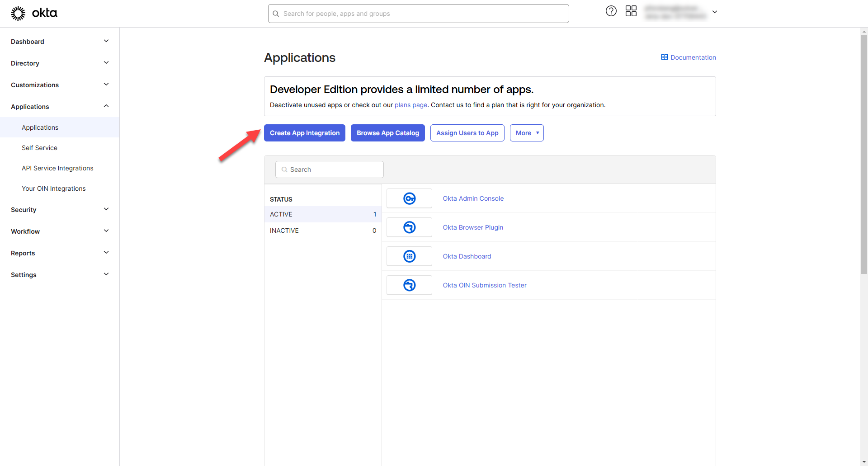
Task: Click the Okta Browser Plugin icon
Action: click(x=409, y=227)
